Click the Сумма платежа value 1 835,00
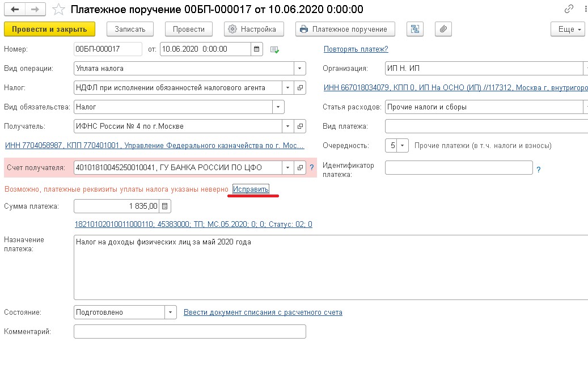This screenshot has height=380, width=588. [143, 206]
